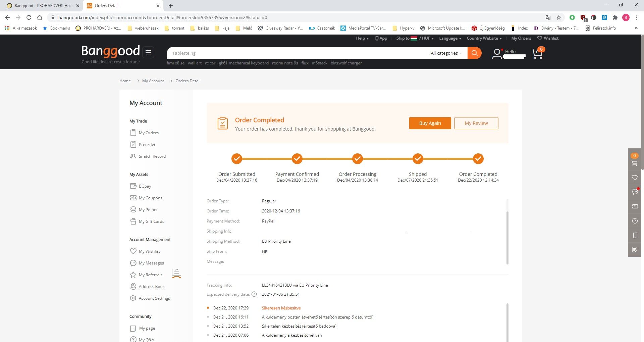This screenshot has height=342, width=644.
Task: Open floating sidebar wishlist heart
Action: point(634,178)
